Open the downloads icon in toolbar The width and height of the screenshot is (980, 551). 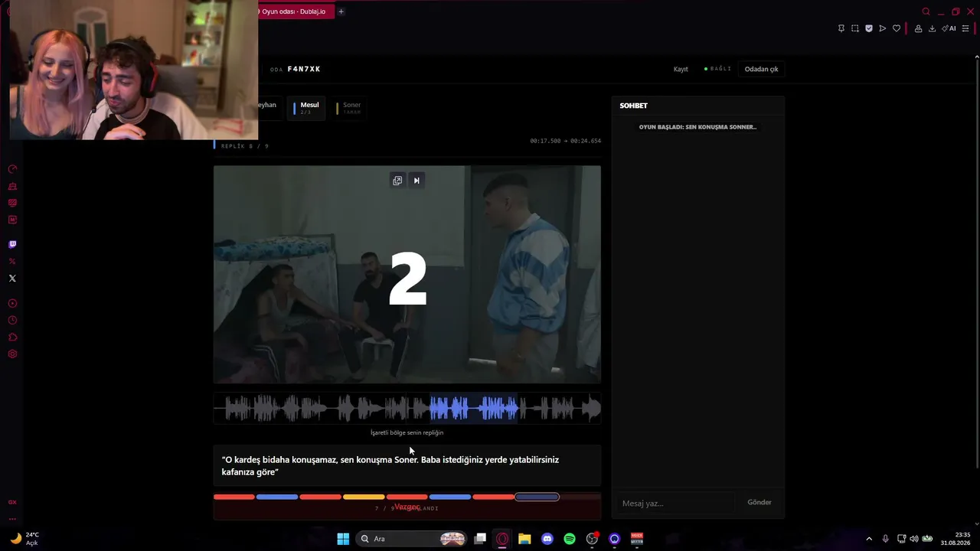click(932, 28)
